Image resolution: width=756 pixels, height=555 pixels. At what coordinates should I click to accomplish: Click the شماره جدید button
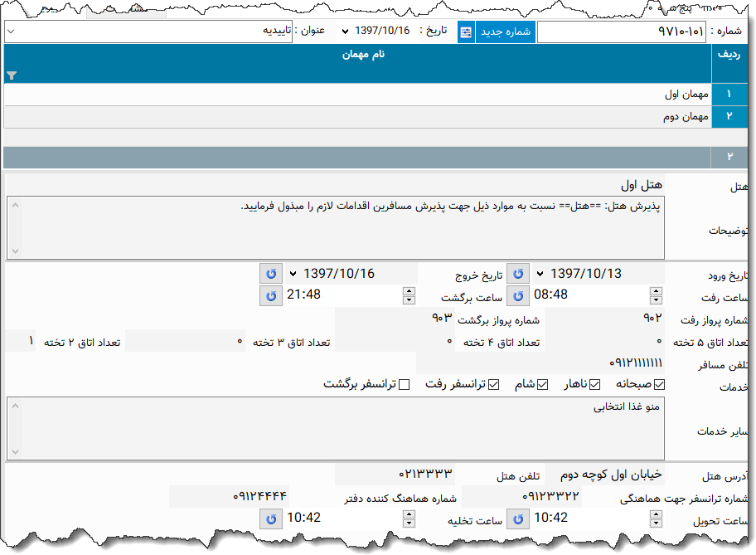point(506,32)
